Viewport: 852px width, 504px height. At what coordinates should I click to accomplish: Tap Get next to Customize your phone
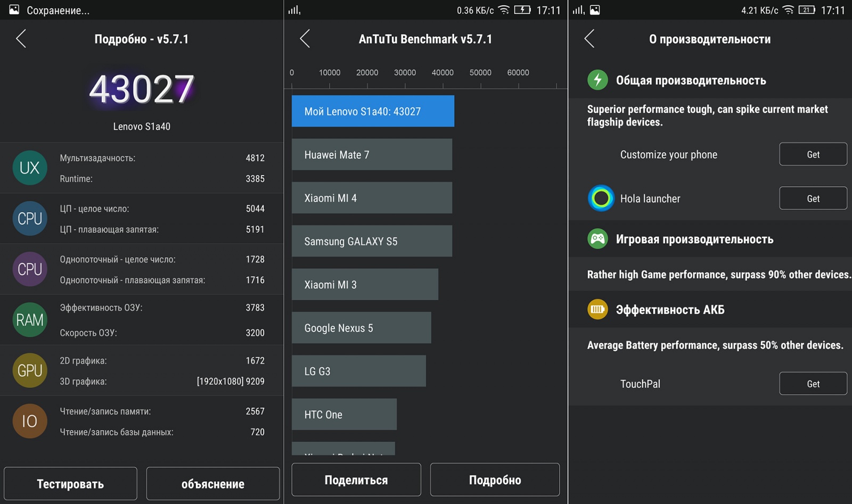coord(813,154)
